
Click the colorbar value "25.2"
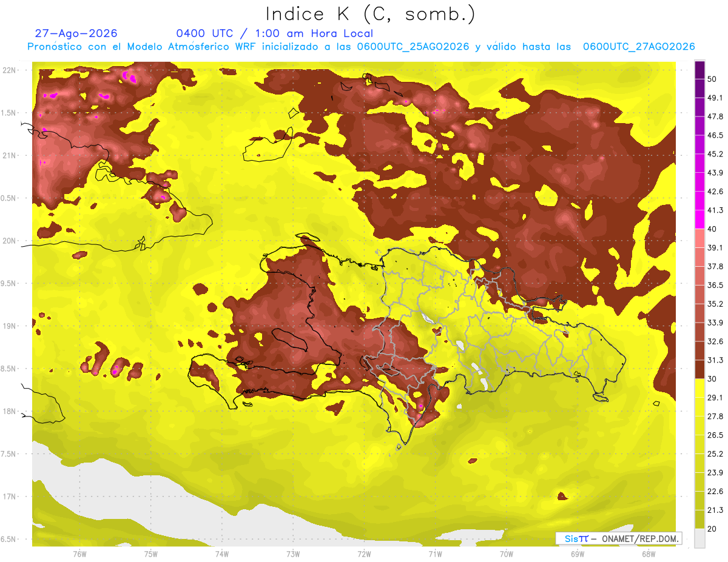click(x=715, y=453)
